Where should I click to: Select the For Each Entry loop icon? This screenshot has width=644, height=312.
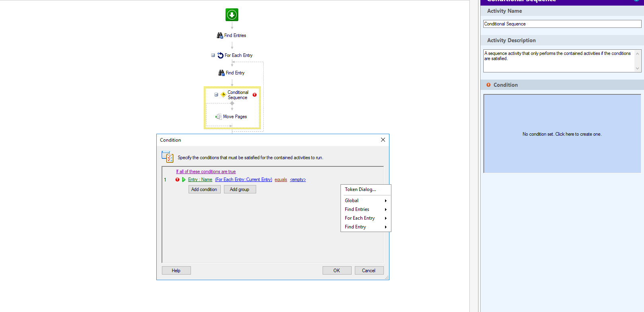coord(220,55)
